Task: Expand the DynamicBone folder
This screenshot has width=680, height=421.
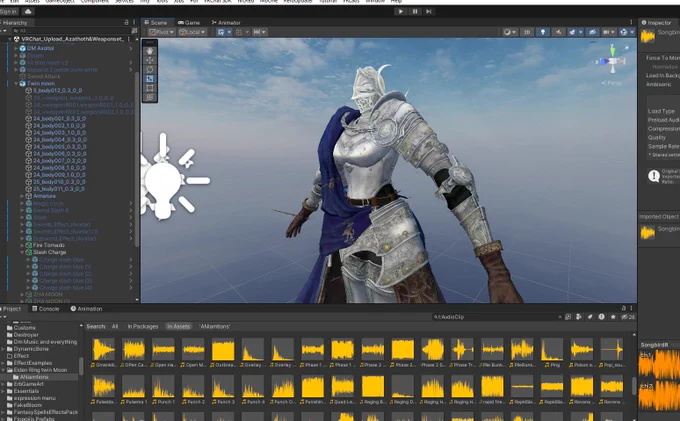Action: [3, 349]
